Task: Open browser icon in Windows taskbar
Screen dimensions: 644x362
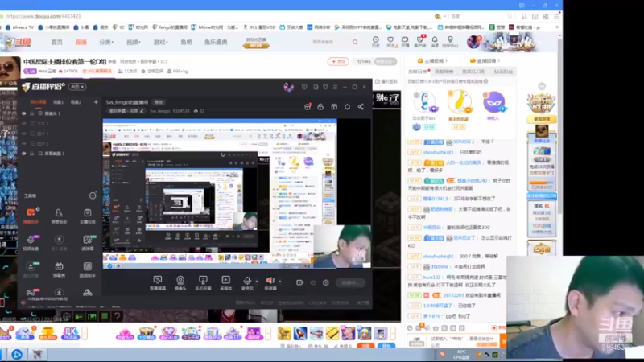Action: [16, 354]
